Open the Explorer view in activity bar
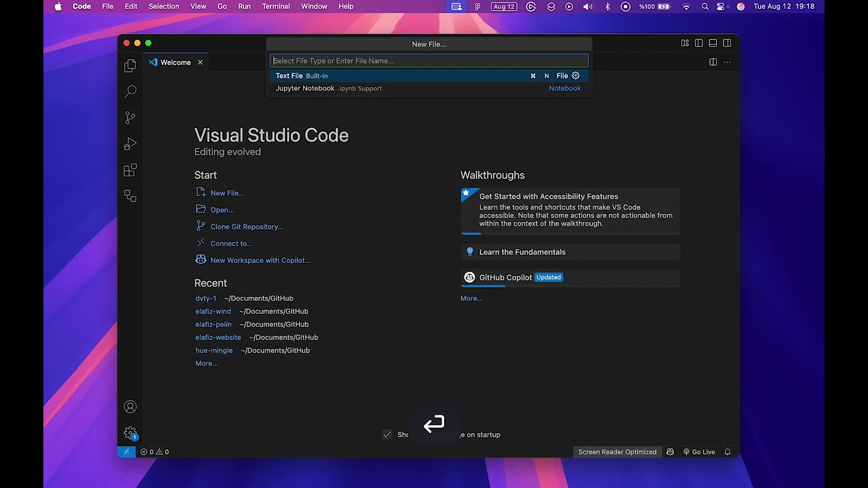868x488 pixels. (130, 66)
